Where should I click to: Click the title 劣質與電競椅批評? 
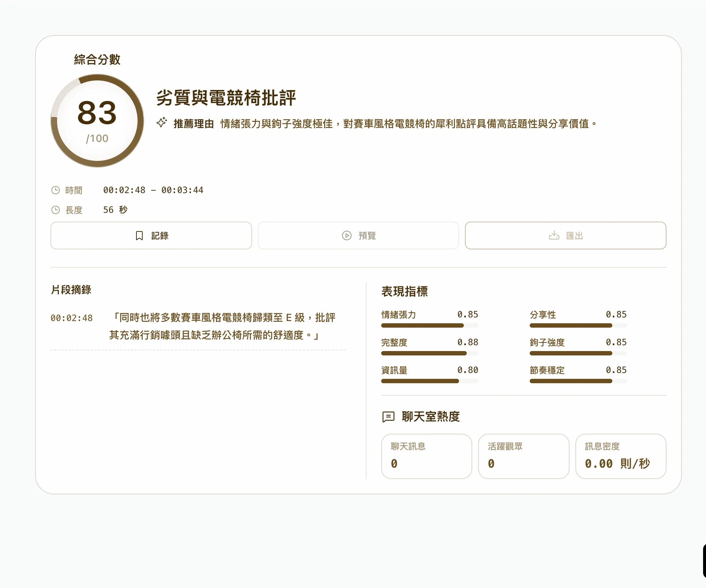226,98
